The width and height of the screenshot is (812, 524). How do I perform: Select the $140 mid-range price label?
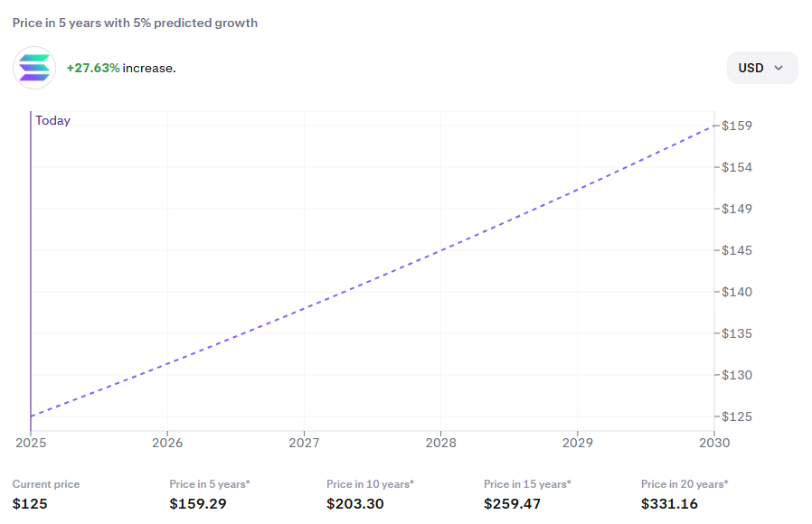734,292
